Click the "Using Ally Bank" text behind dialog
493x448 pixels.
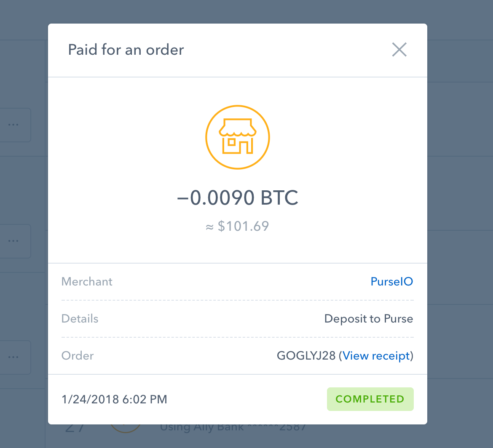point(202,428)
